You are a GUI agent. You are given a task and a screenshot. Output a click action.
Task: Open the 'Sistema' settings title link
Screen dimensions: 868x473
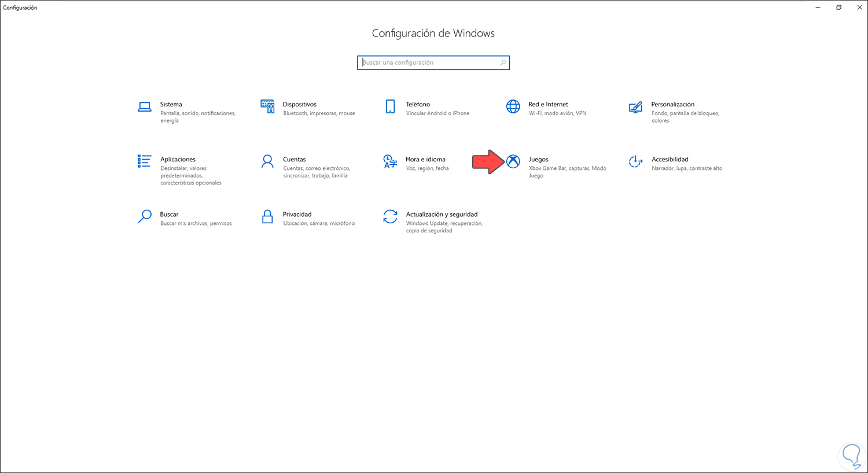coord(171,104)
